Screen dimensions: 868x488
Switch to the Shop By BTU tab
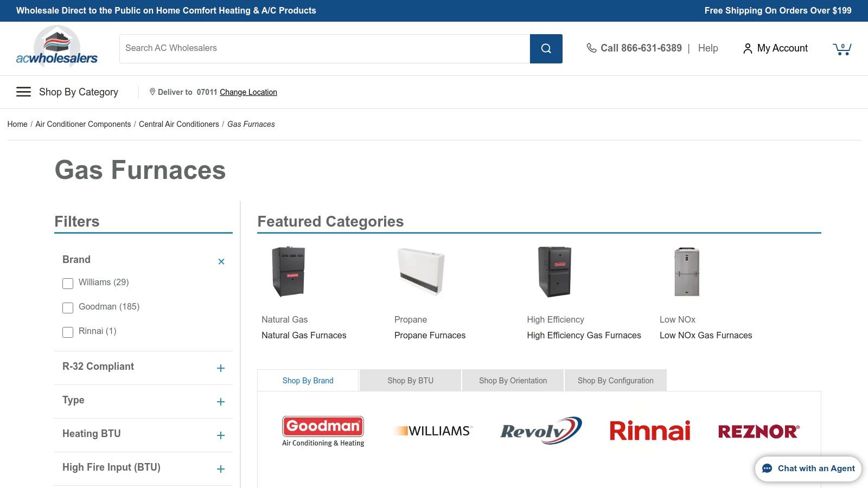(410, 380)
